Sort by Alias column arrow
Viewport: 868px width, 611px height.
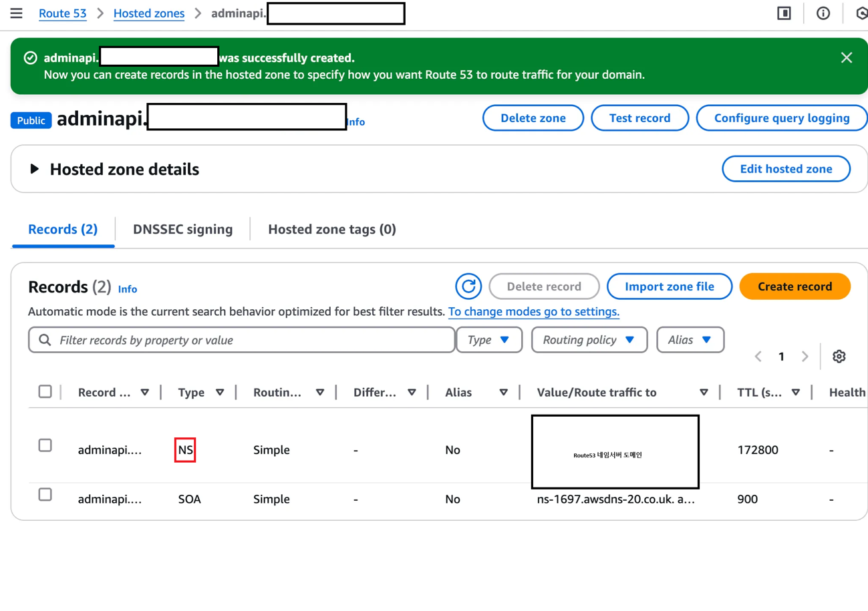pyautogui.click(x=504, y=393)
